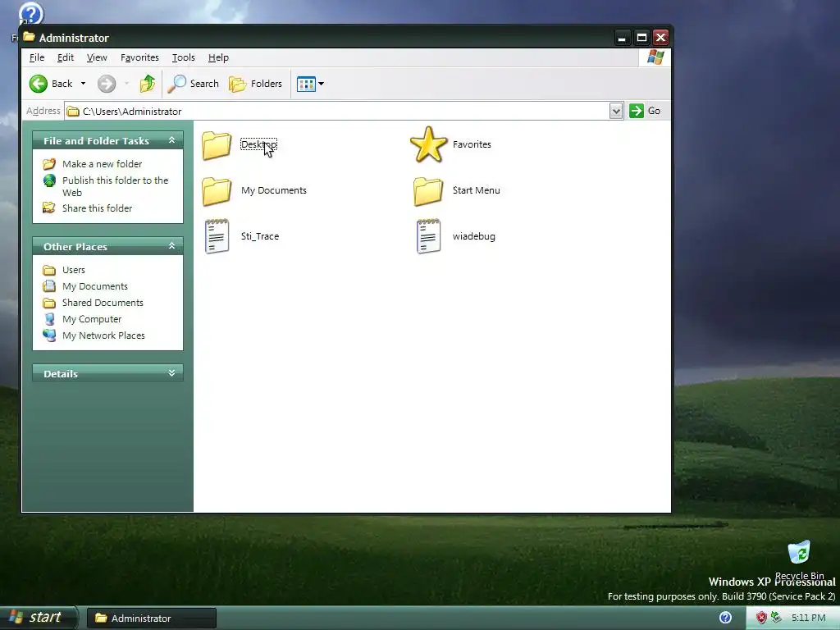Open the Favorites menu
This screenshot has height=630, width=840.
click(x=139, y=57)
